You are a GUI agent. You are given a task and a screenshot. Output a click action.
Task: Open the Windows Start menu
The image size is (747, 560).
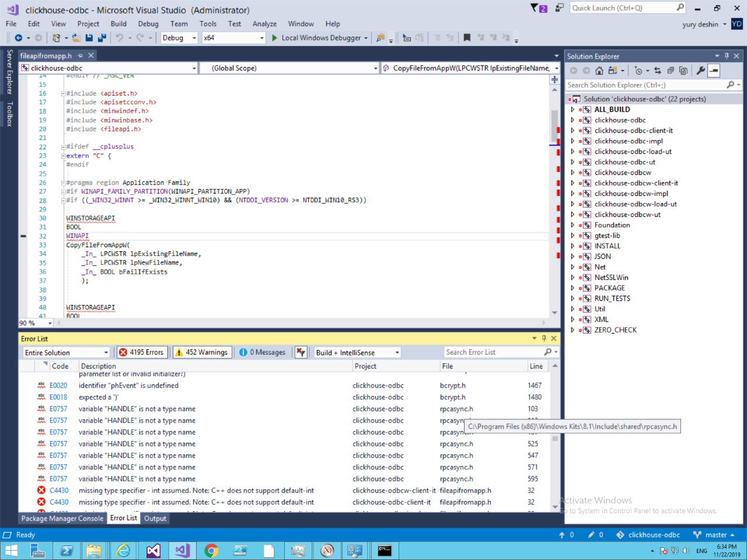[11, 551]
